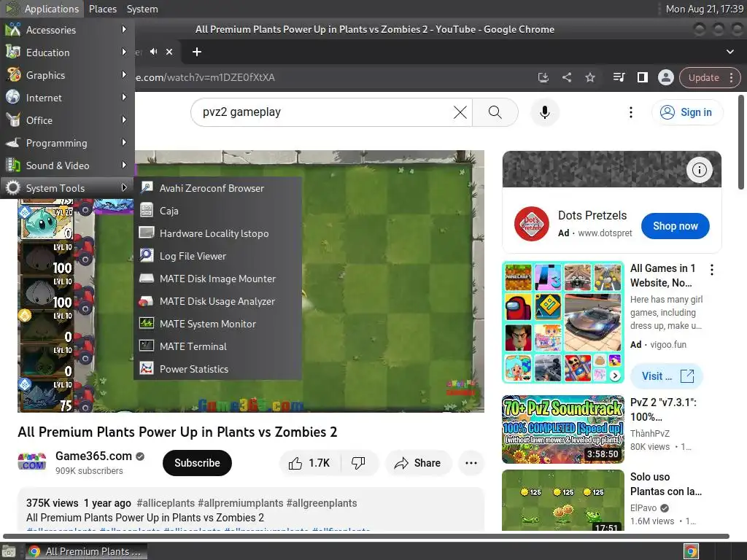747x560 pixels.
Task: Expand the Office submenu arrow
Action: pos(124,120)
